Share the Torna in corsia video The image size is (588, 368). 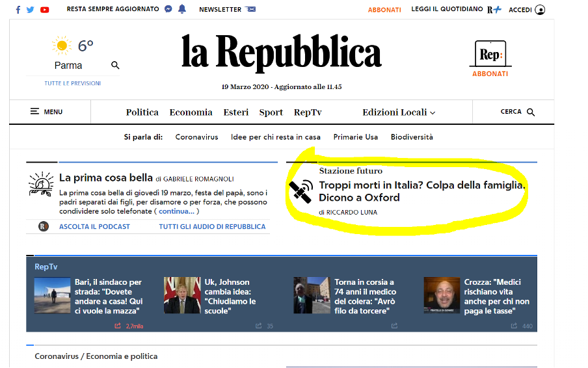click(394, 326)
